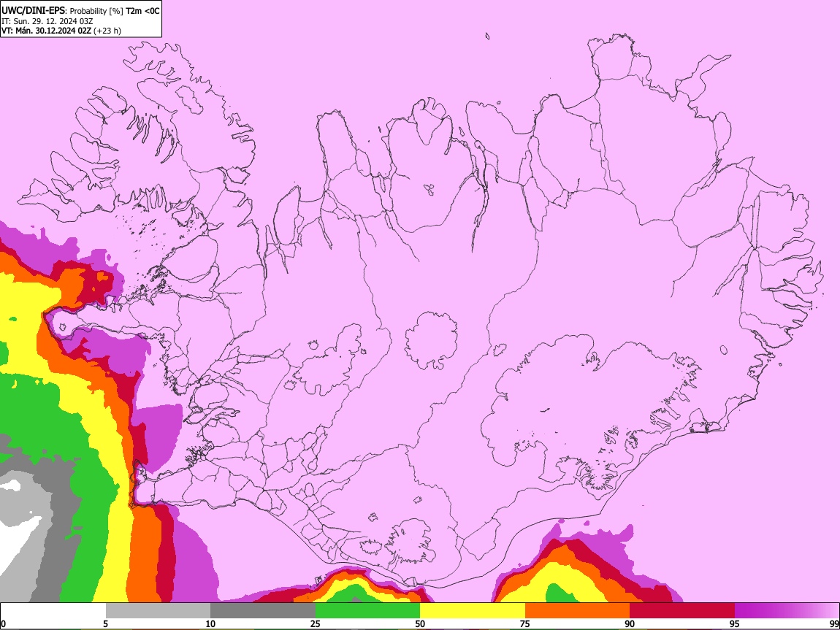
Task: Click the red 90-95% legend band
Action: point(682,611)
